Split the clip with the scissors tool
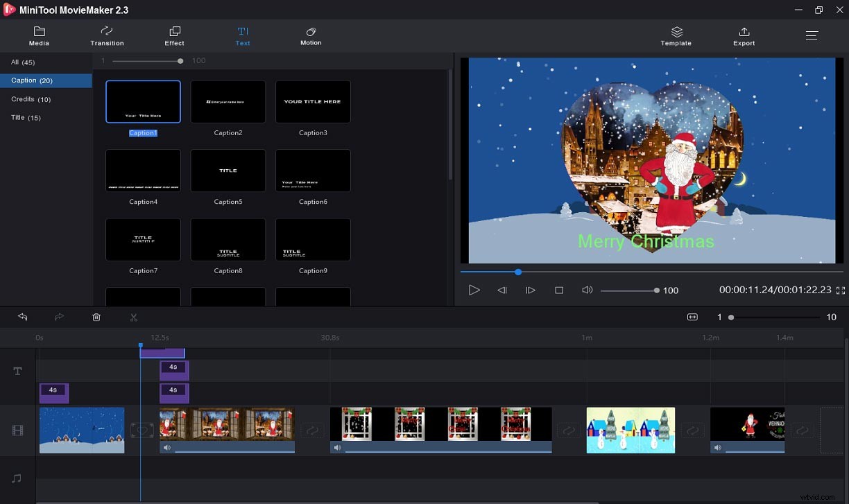Image resolution: width=849 pixels, height=504 pixels. coord(133,317)
